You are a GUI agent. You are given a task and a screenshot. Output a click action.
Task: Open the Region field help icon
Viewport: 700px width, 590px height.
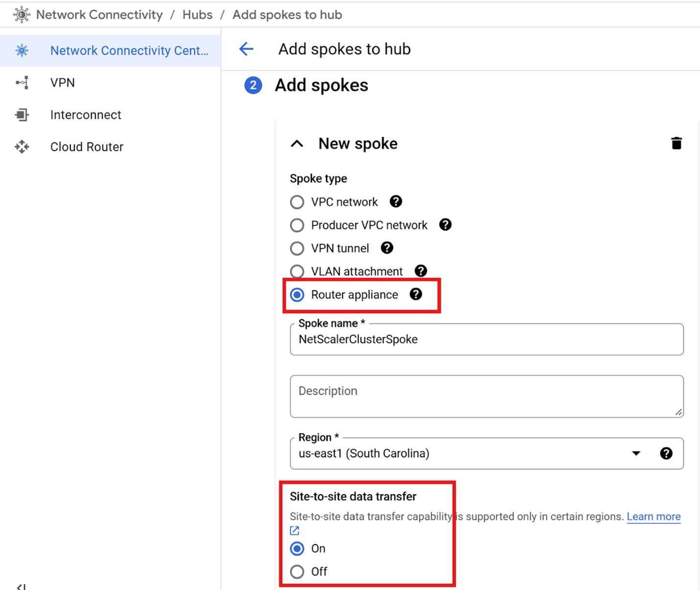tap(666, 453)
